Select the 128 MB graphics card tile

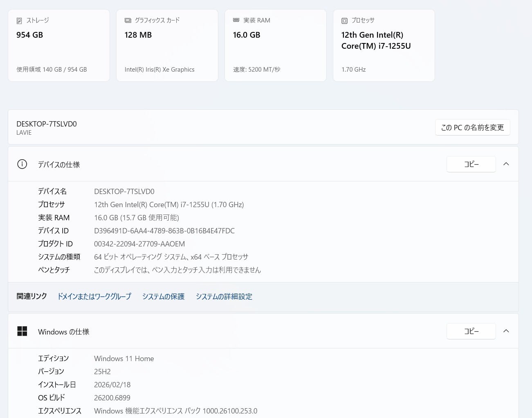(167, 45)
